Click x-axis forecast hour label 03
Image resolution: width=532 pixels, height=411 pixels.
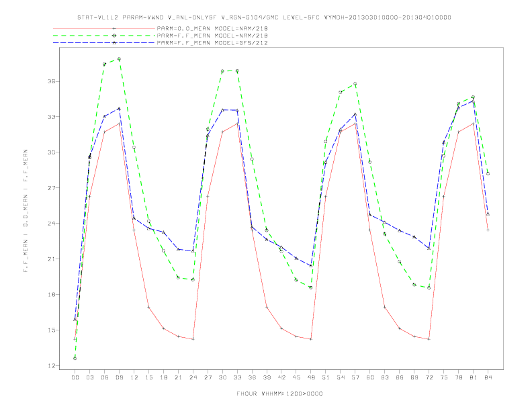click(x=89, y=377)
